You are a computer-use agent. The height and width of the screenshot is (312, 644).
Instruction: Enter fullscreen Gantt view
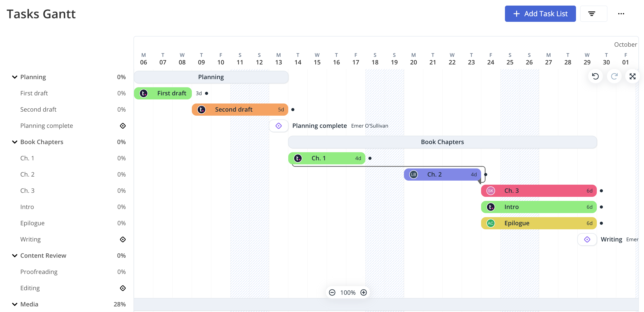point(633,76)
